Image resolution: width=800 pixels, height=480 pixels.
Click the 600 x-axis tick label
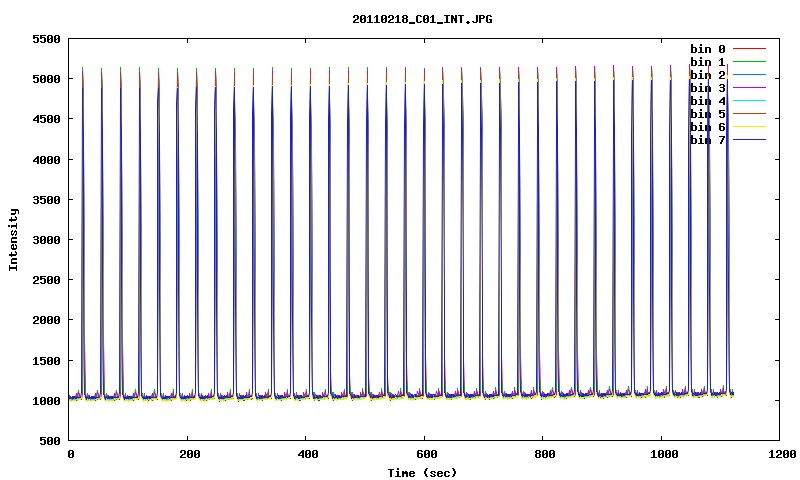pos(426,454)
